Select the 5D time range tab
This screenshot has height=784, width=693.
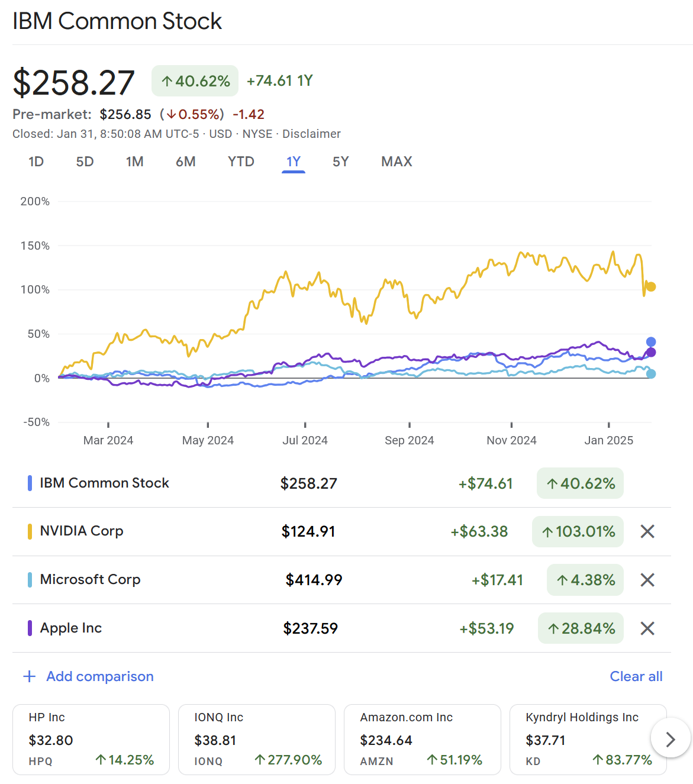point(85,162)
